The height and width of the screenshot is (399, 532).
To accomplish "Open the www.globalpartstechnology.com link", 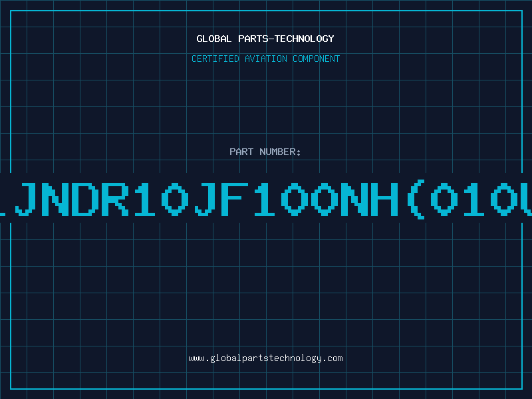I will pyautogui.click(x=265, y=358).
